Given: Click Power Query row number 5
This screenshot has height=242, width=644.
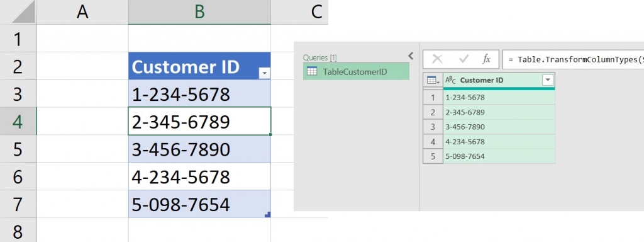Looking at the screenshot, I should pos(433,156).
